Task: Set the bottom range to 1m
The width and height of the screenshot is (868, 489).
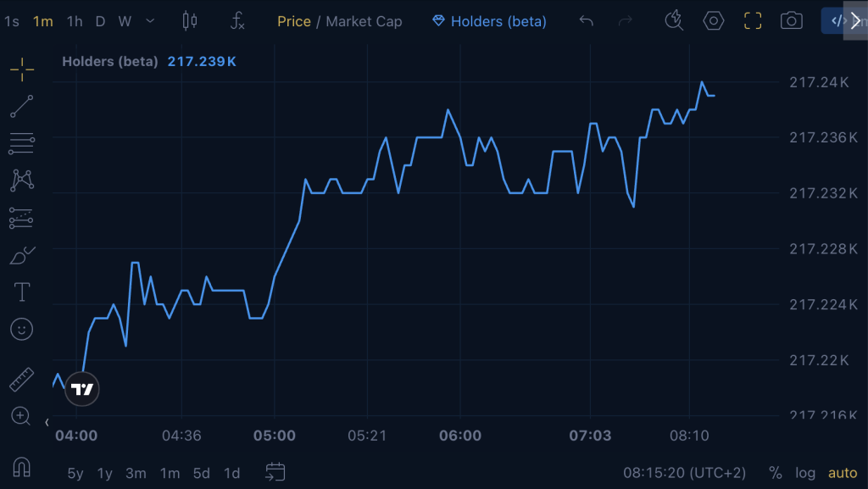Action: (170, 474)
